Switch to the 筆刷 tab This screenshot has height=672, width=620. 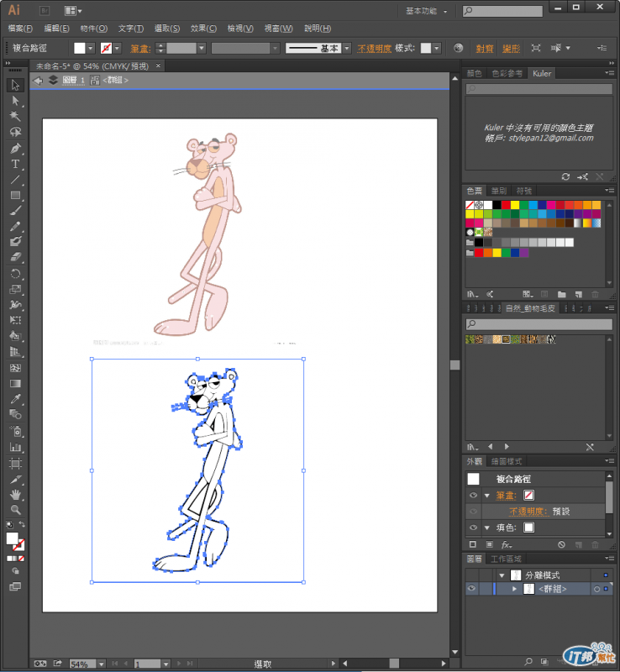click(x=499, y=191)
